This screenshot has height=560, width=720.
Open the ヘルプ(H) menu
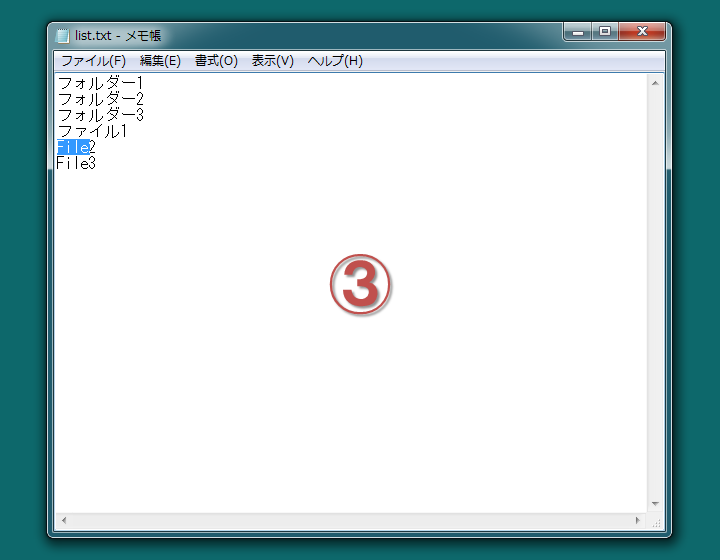335,61
